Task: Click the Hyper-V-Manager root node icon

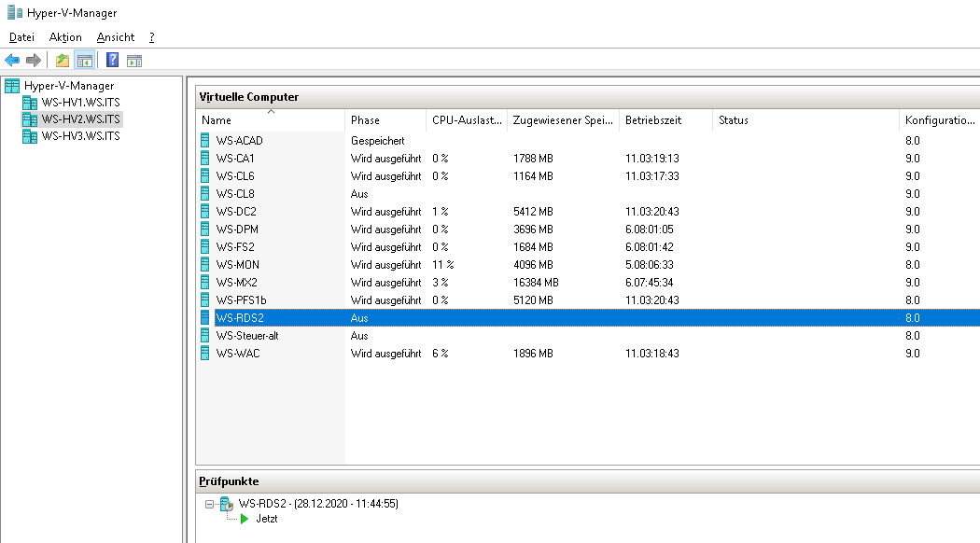Action: [12, 86]
